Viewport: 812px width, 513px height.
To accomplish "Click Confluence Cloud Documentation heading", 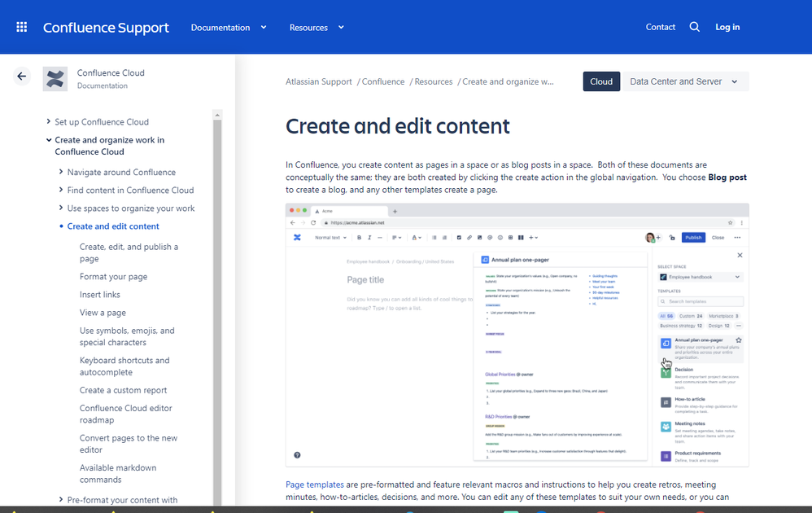I will pos(111,79).
